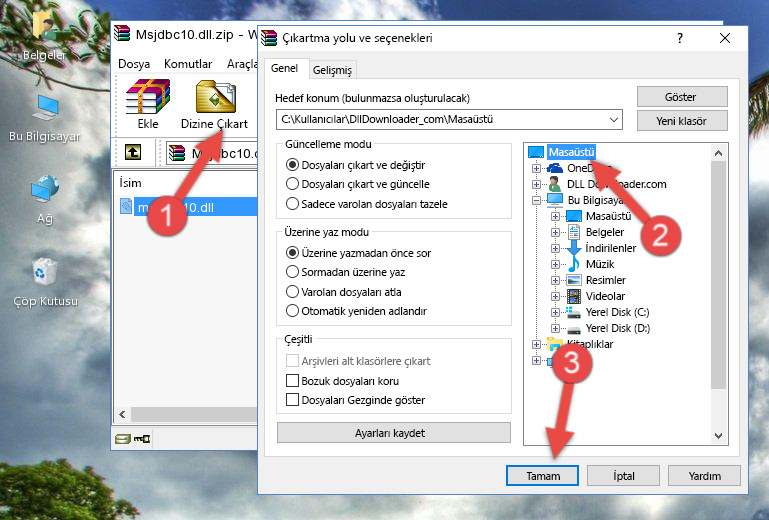Expand the Kitaplıklar tree node
The height and width of the screenshot is (520, 769).
(x=536, y=344)
